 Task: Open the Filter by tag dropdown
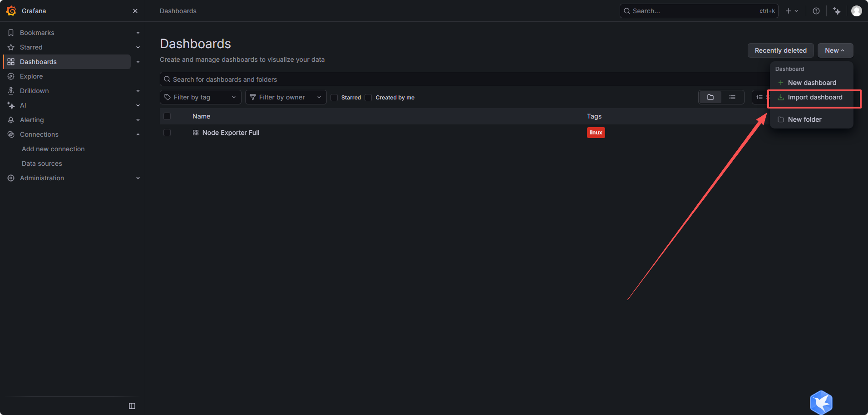point(200,97)
